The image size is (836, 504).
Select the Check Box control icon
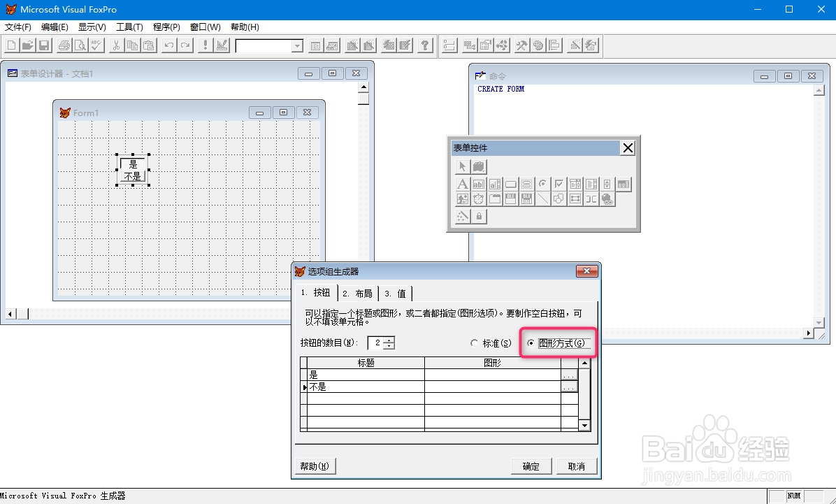tap(558, 184)
